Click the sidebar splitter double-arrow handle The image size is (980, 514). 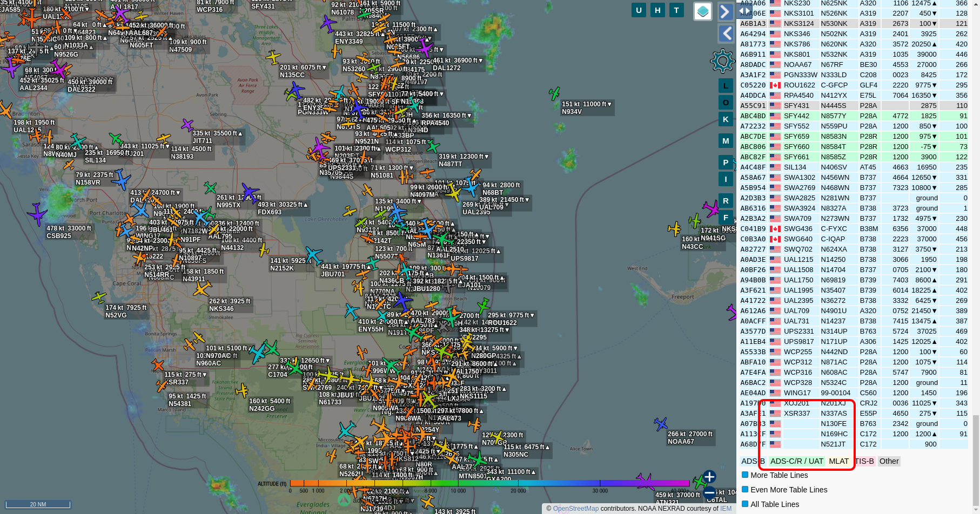(746, 11)
